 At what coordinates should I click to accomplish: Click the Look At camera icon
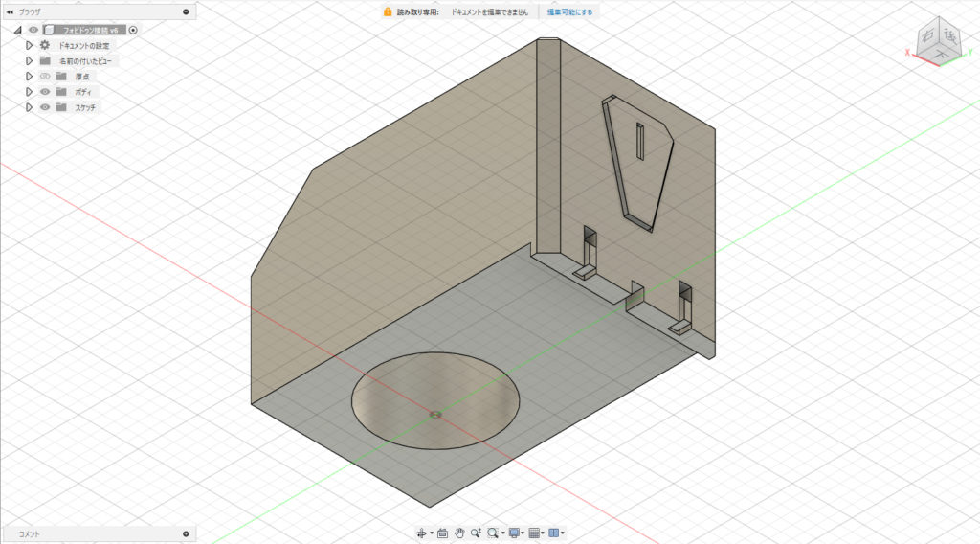coord(442,533)
